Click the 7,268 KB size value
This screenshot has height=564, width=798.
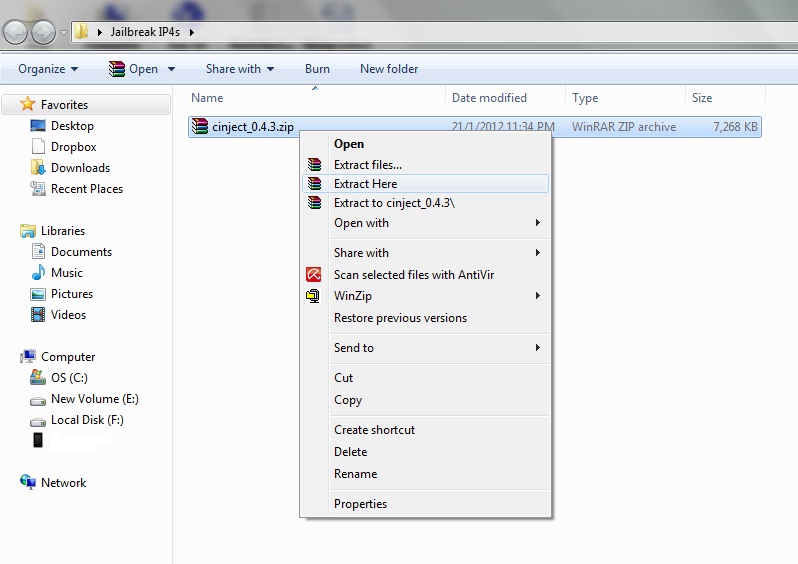[x=735, y=127]
